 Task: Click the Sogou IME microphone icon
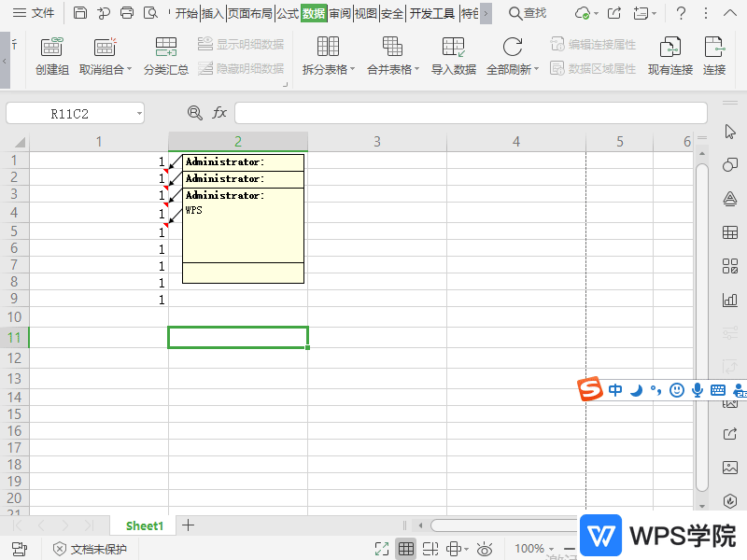coord(697,390)
